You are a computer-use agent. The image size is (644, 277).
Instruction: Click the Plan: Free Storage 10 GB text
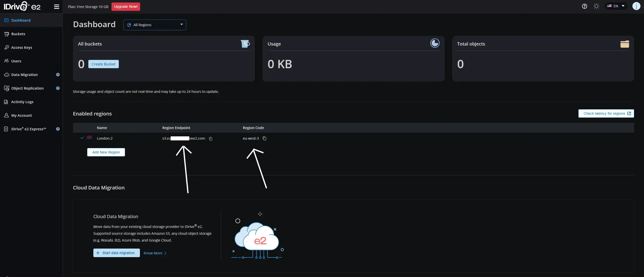click(x=88, y=7)
